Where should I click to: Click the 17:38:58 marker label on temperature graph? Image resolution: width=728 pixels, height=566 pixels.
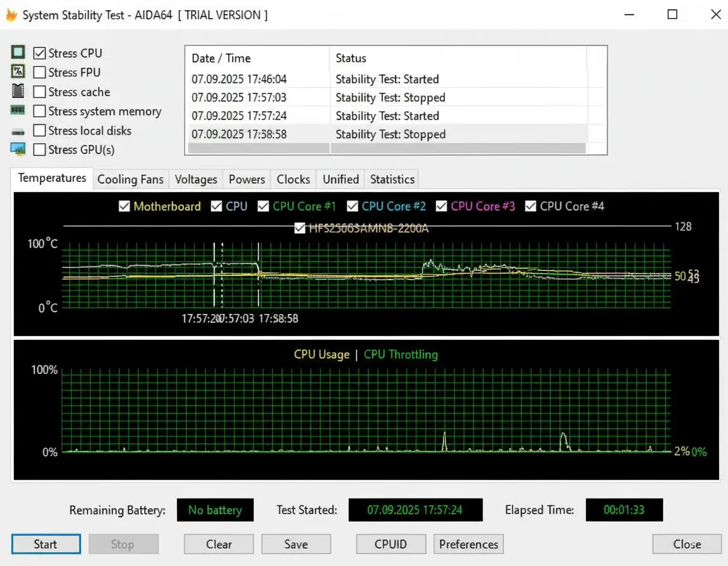(279, 319)
